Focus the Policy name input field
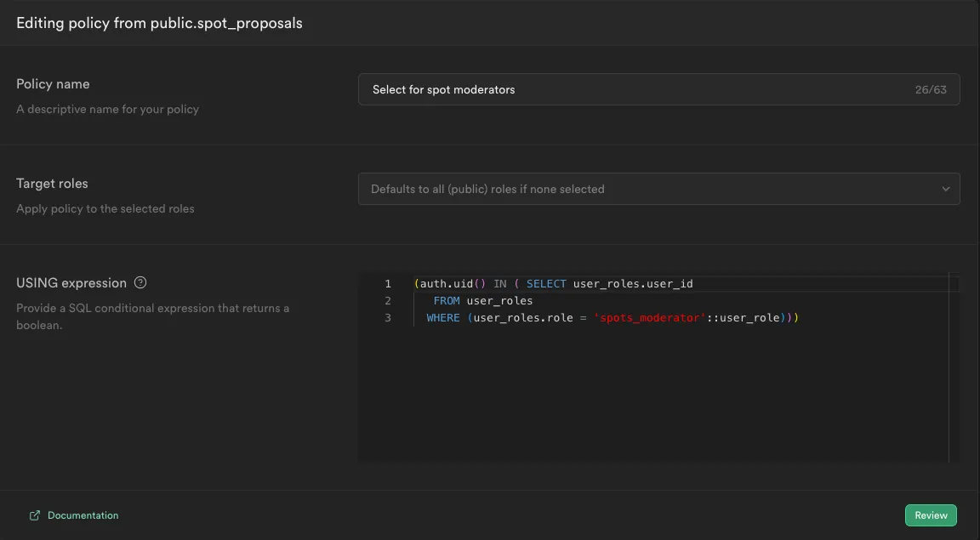Screen dimensions: 980x540 (658, 89)
